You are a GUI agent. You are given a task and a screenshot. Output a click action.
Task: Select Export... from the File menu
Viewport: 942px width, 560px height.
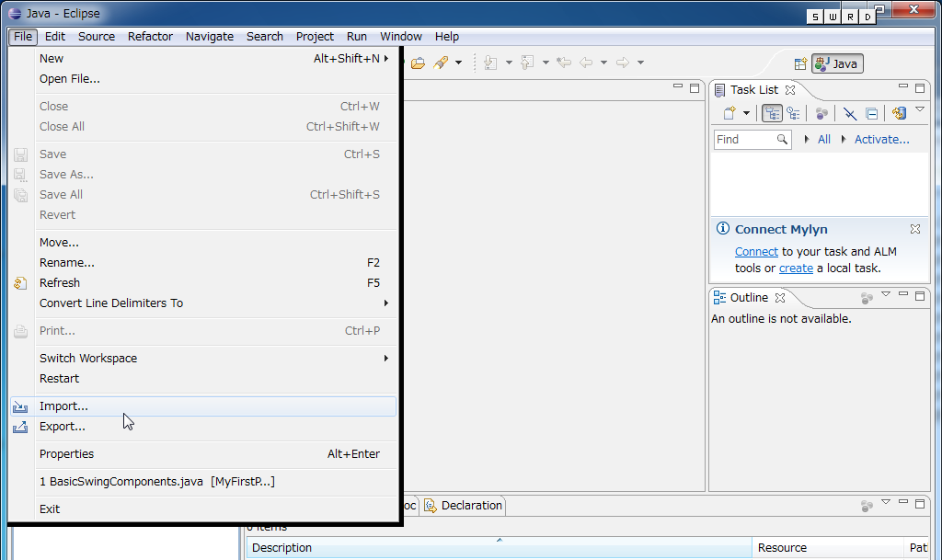(x=63, y=427)
